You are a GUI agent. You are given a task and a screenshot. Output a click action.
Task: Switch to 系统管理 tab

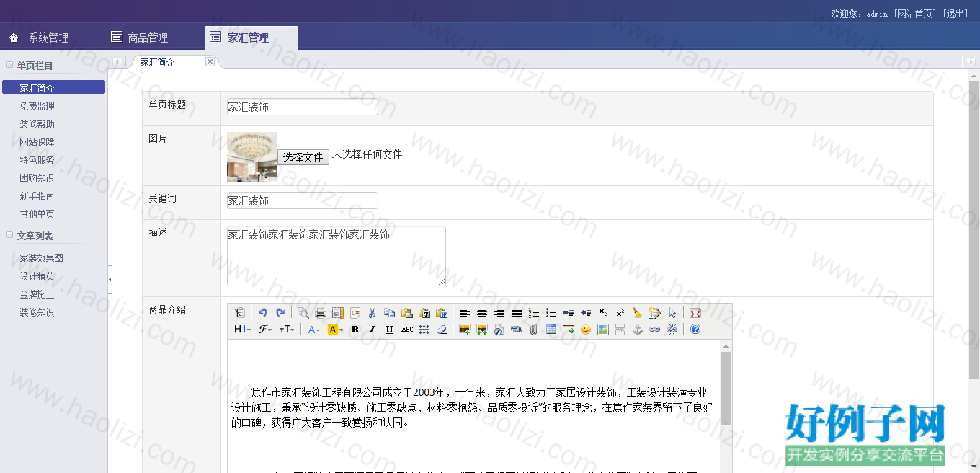49,37
